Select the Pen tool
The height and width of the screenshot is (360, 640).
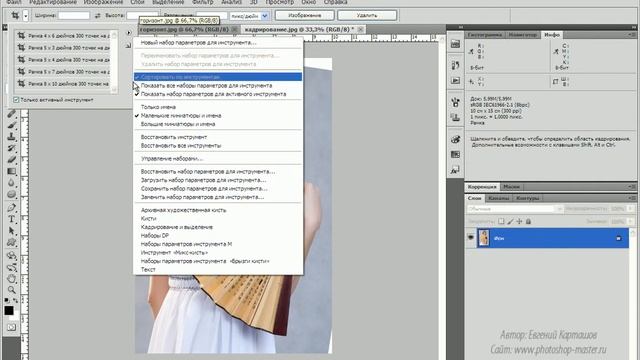(11, 207)
